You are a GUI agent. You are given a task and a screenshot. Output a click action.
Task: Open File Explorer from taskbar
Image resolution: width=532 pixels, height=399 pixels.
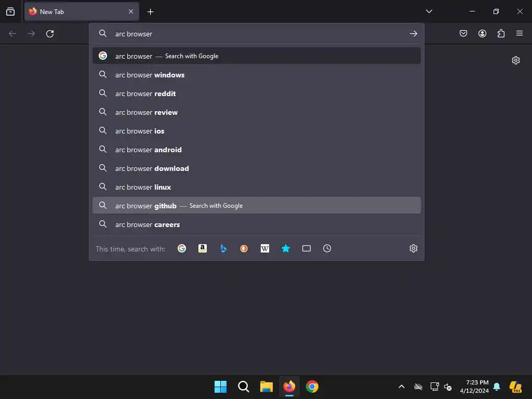coord(267,387)
